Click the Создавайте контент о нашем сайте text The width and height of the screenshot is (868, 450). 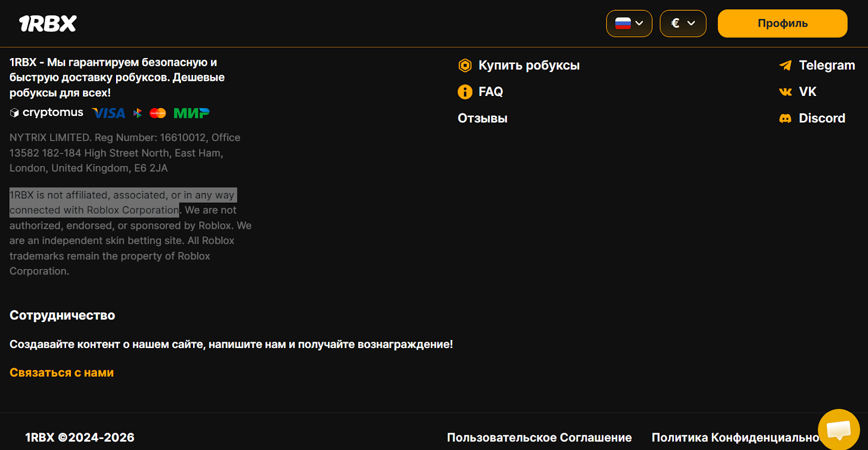pos(231,344)
